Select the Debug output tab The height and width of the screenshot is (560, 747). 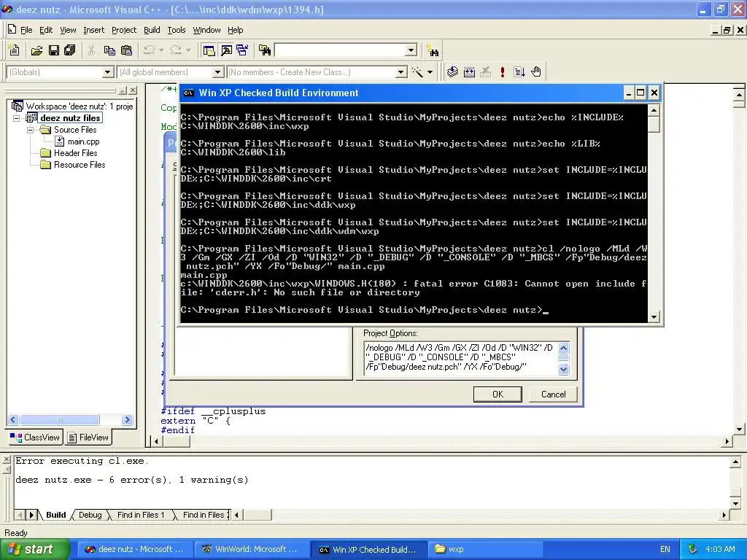click(x=90, y=515)
